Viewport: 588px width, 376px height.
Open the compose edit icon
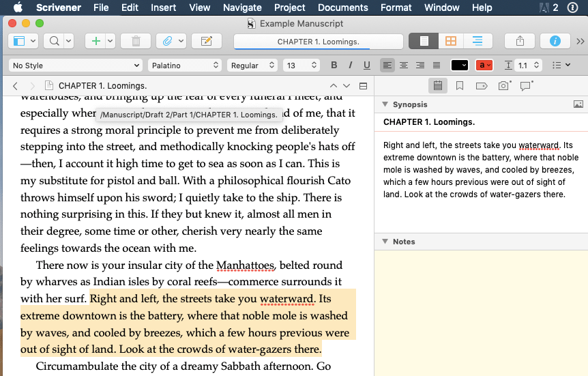click(207, 41)
